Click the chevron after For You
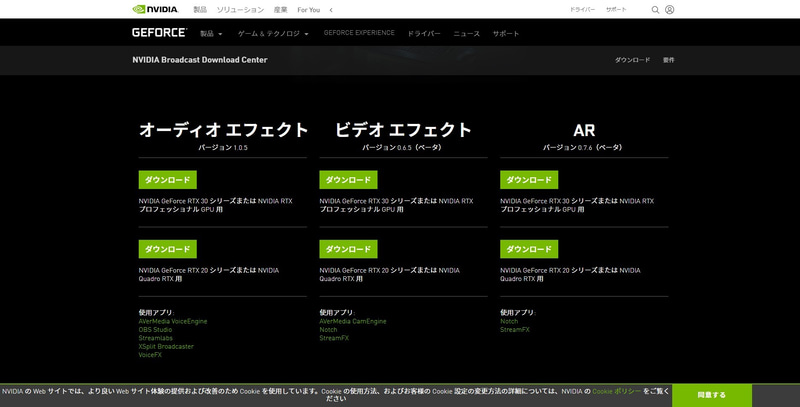 (331, 10)
